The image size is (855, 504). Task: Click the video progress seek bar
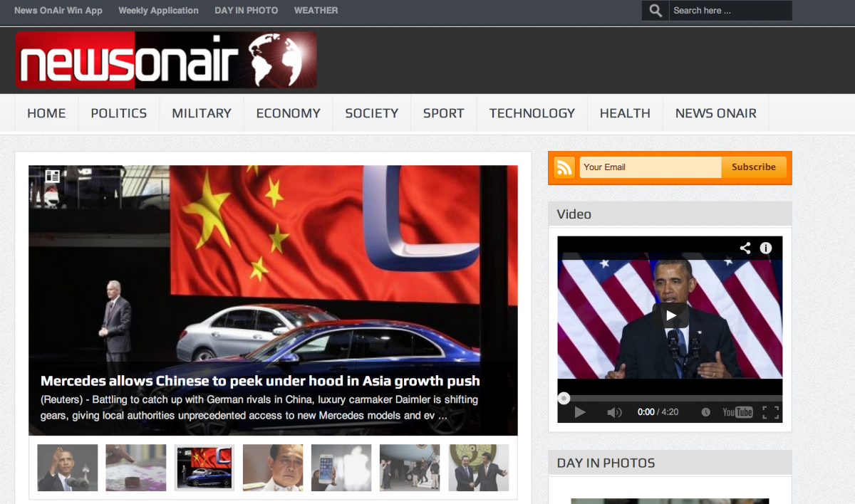tap(670, 398)
